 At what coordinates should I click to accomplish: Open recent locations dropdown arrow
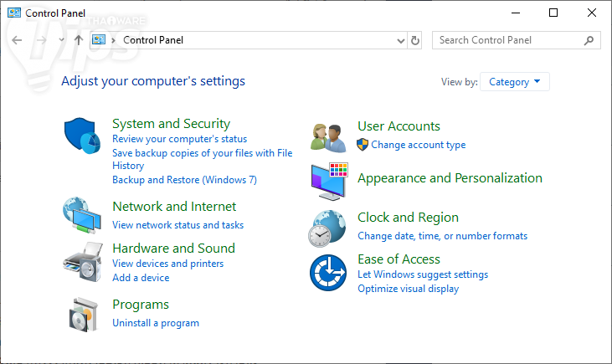pyautogui.click(x=61, y=40)
